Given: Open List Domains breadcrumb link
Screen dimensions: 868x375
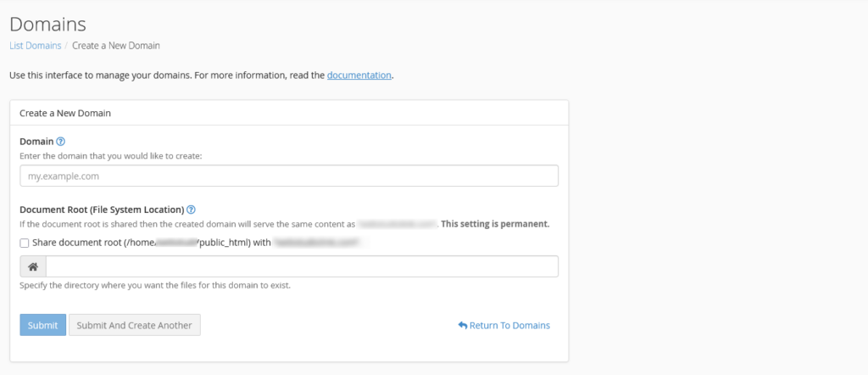Looking at the screenshot, I should tap(35, 45).
